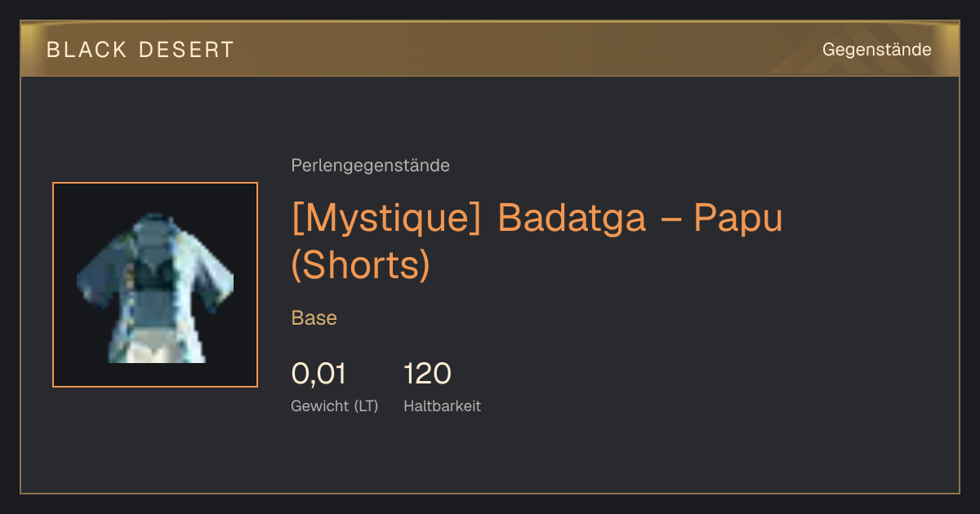Select the 0,01 weight value
Image resolution: width=980 pixels, height=514 pixels.
[318, 374]
